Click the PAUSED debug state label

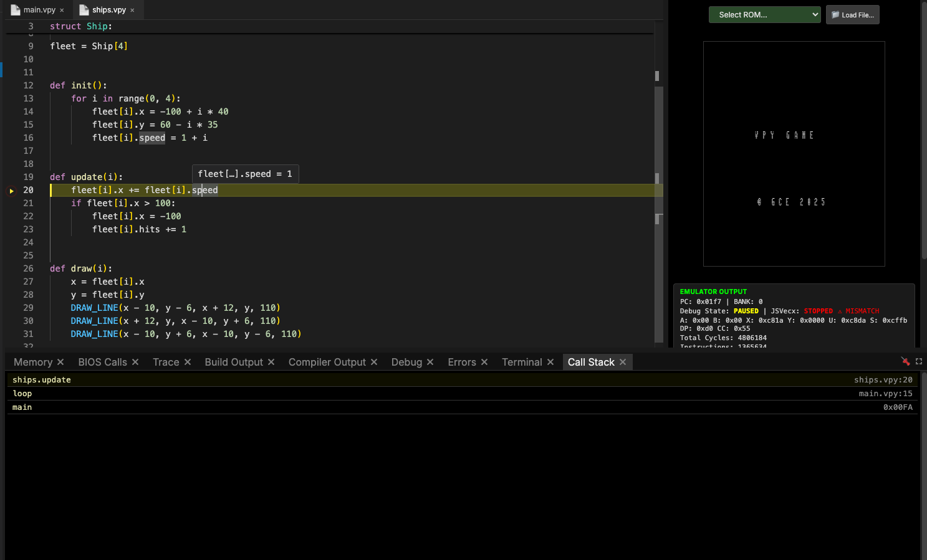tap(746, 311)
